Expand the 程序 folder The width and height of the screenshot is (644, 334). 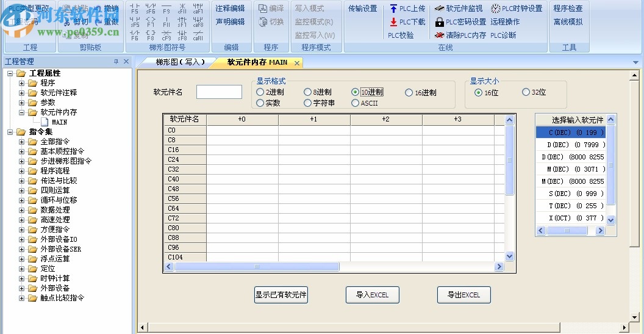pos(22,83)
